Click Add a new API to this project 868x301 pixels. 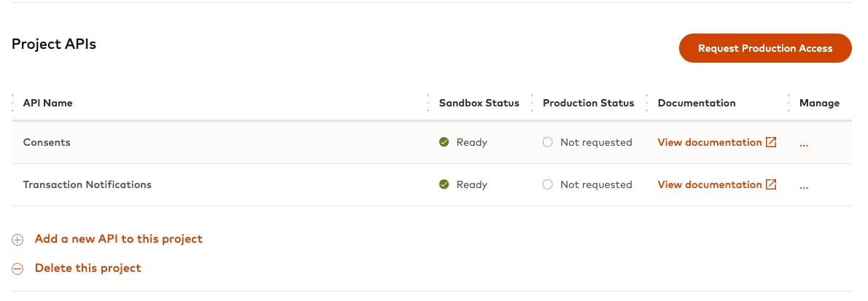pos(118,239)
